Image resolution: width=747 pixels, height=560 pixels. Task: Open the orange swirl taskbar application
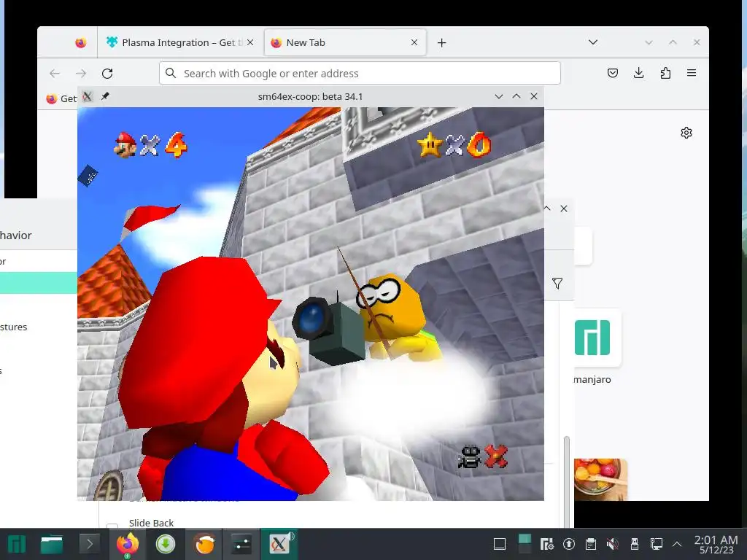click(204, 544)
